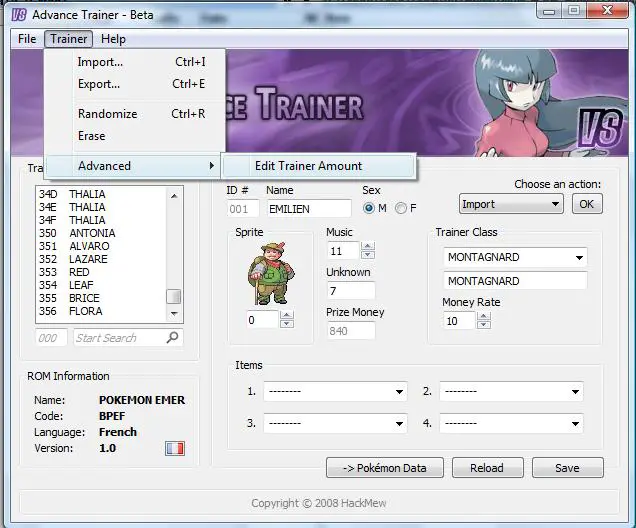Open Items slot 4 dropdown
The image size is (636, 528).
(511, 423)
